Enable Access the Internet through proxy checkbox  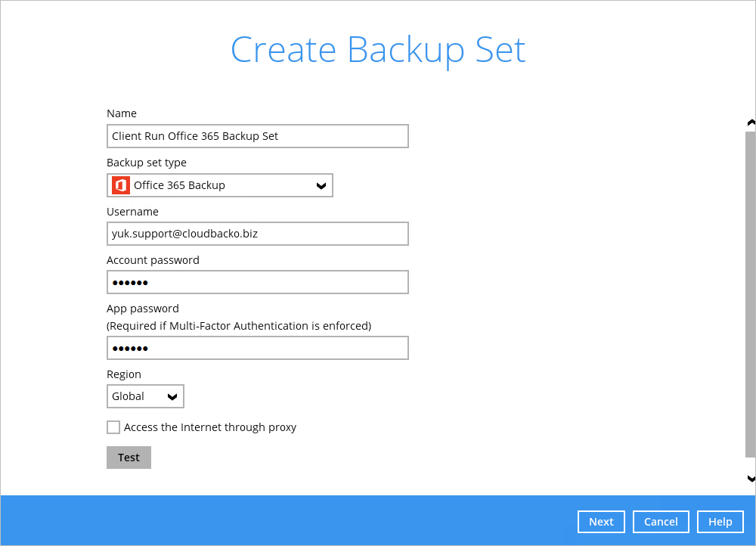(113, 427)
